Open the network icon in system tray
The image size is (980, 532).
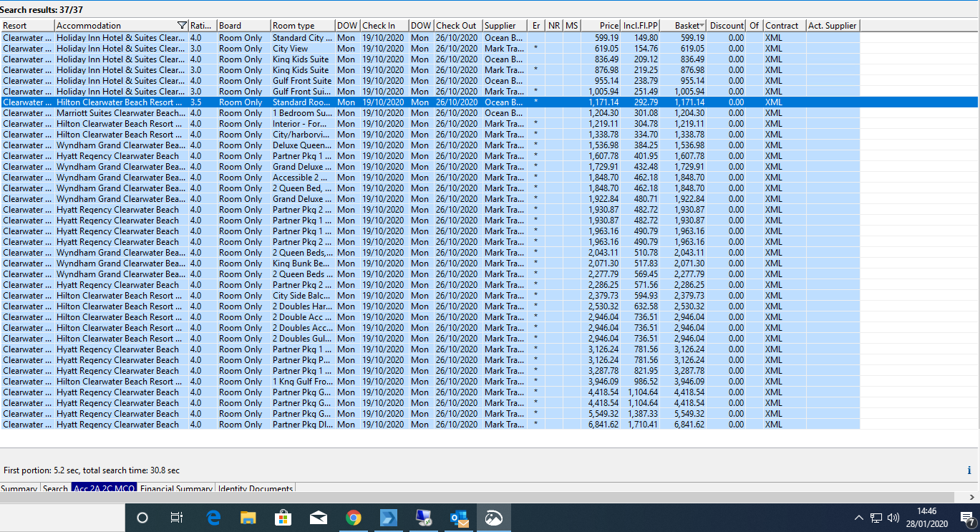pos(877,518)
